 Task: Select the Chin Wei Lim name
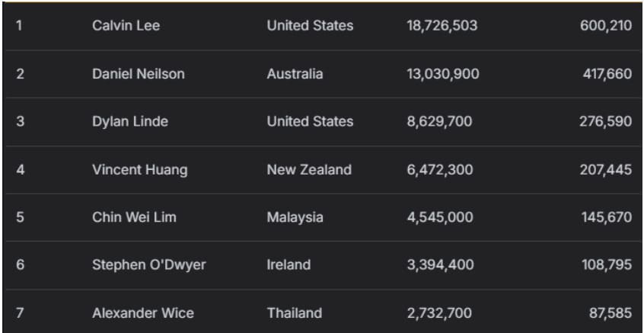click(134, 217)
